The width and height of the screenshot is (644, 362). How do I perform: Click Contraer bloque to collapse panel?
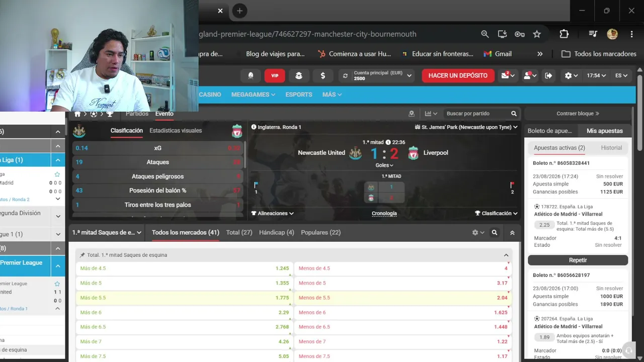(x=578, y=114)
